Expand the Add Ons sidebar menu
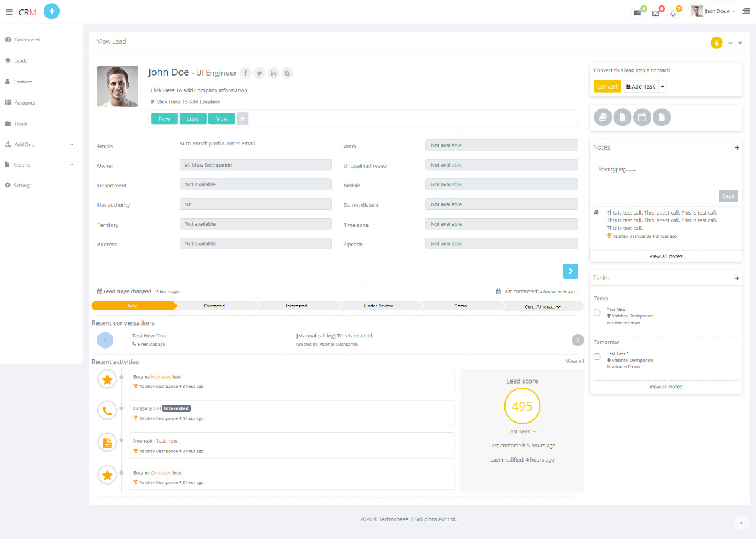The image size is (756, 539). [x=39, y=144]
